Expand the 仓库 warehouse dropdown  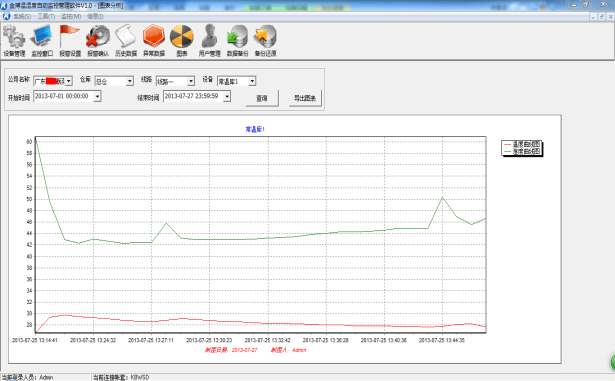(x=130, y=81)
